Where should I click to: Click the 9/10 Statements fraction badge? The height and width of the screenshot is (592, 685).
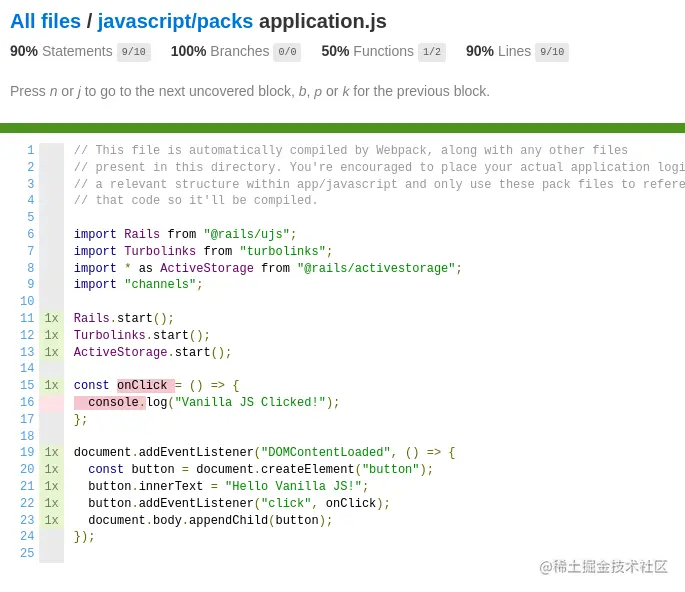click(x=134, y=52)
